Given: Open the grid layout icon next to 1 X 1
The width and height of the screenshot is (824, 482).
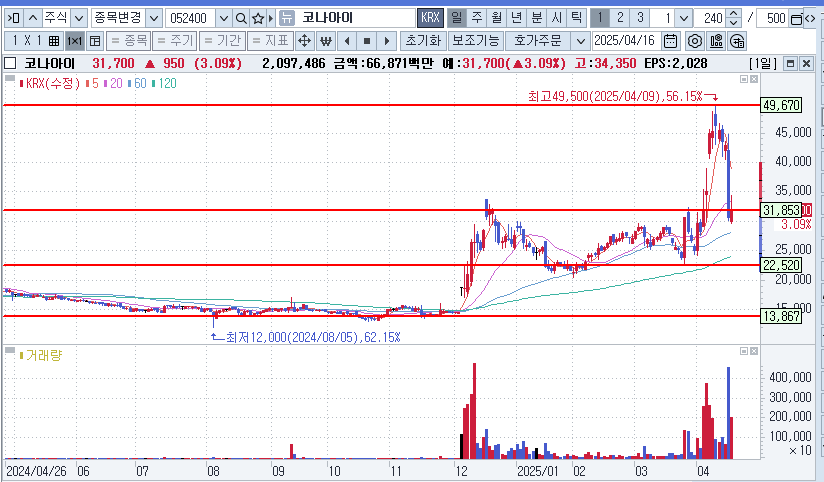Looking at the screenshot, I should [x=54, y=40].
